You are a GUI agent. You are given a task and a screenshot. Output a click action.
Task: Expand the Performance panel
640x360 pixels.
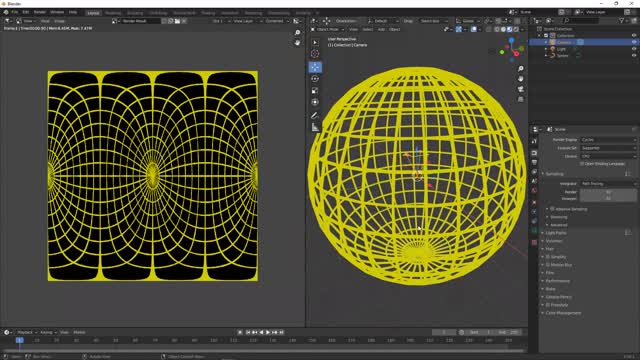pyautogui.click(x=557, y=281)
